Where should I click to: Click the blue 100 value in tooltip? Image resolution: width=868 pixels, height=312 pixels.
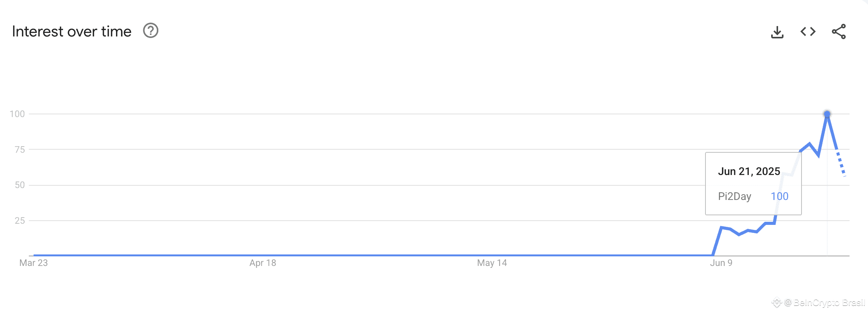coord(779,196)
